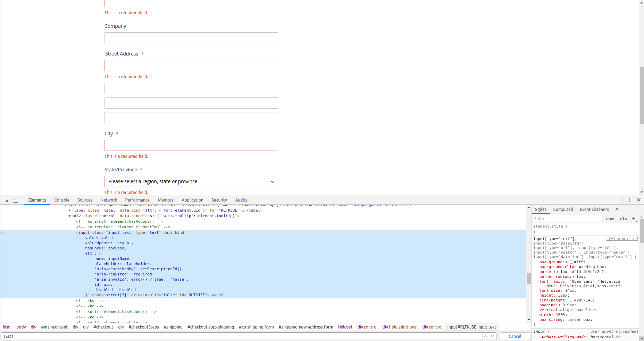Click the DevTools search box containing TEst1

[x=242, y=336]
